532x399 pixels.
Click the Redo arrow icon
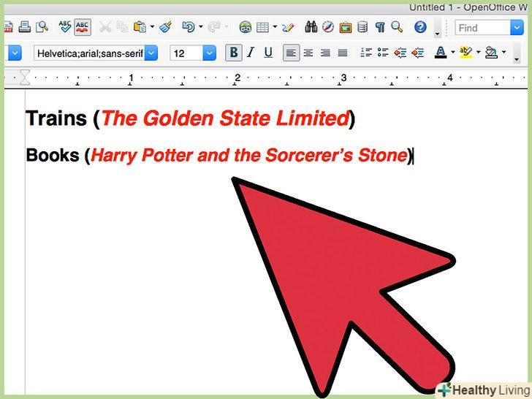pyautogui.click(x=213, y=27)
